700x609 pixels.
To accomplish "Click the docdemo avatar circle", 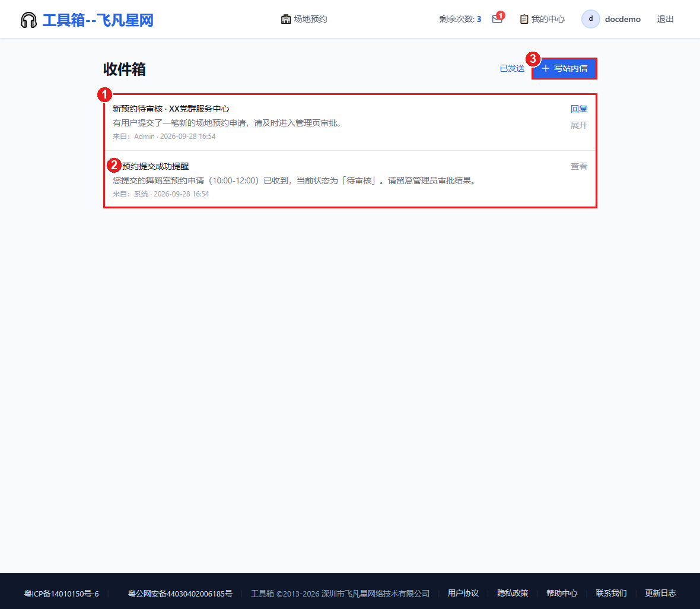I will (x=591, y=19).
